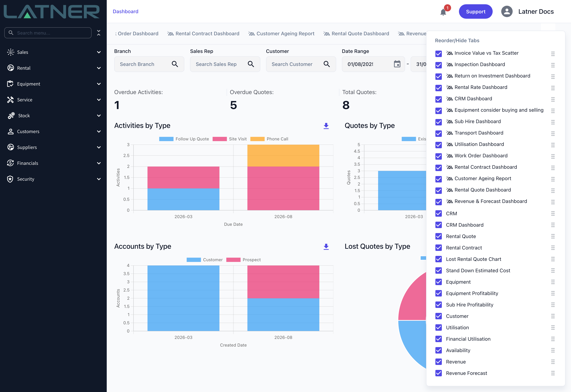Grab the drag handle for Transport Dashboard
Screen dimensions: 571x392
click(553, 133)
